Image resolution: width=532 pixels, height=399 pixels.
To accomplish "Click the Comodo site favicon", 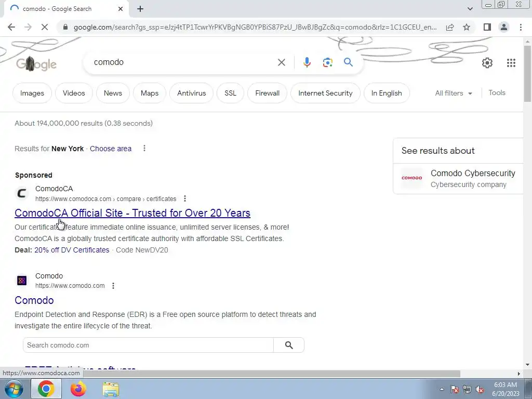I will [x=22, y=281].
